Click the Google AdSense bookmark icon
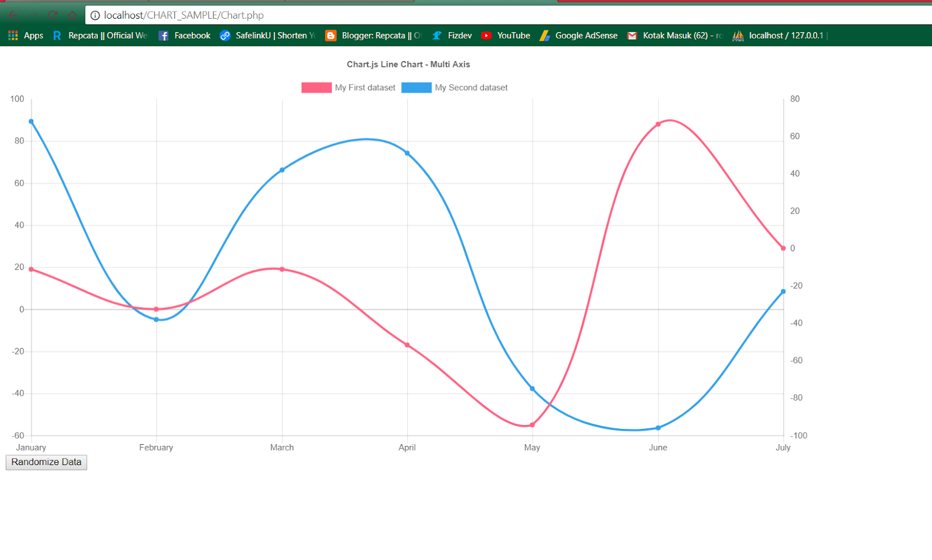 (546, 36)
